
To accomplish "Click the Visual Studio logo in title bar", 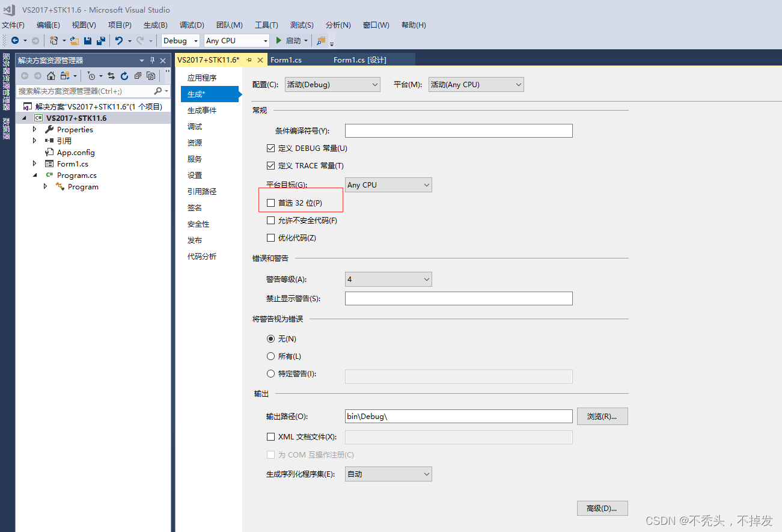I will click(9, 10).
